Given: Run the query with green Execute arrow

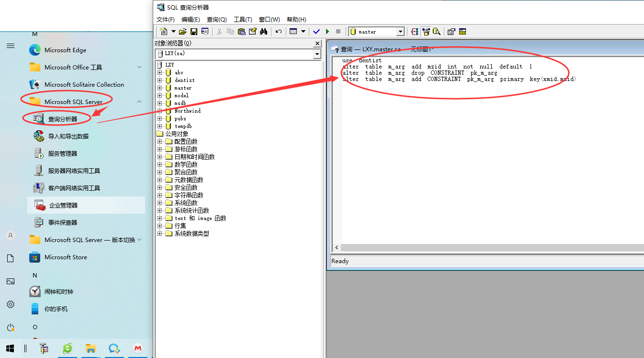Looking at the screenshot, I should tap(328, 32).
